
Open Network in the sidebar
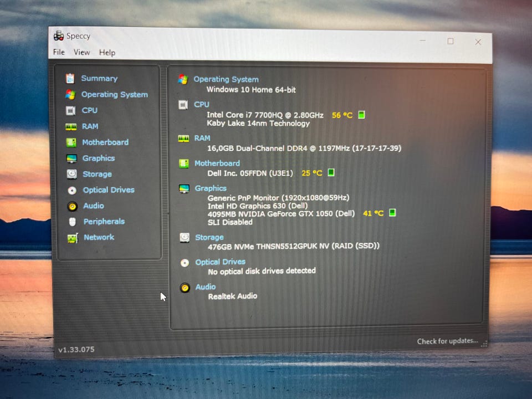pos(99,237)
